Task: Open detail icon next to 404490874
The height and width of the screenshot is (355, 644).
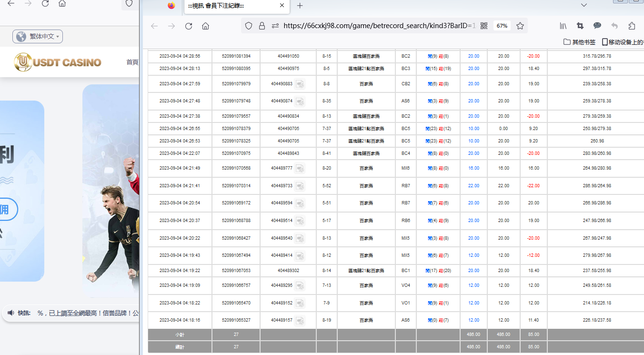Action: pyautogui.click(x=300, y=101)
